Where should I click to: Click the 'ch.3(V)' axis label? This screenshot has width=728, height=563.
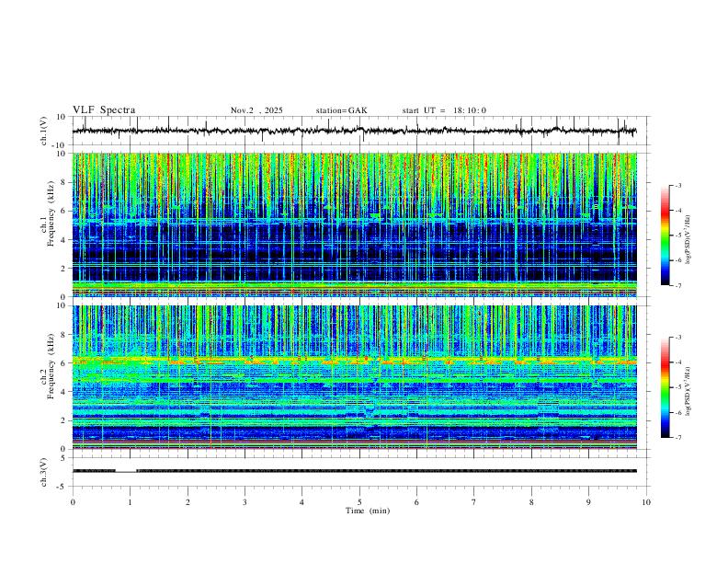[x=44, y=472]
